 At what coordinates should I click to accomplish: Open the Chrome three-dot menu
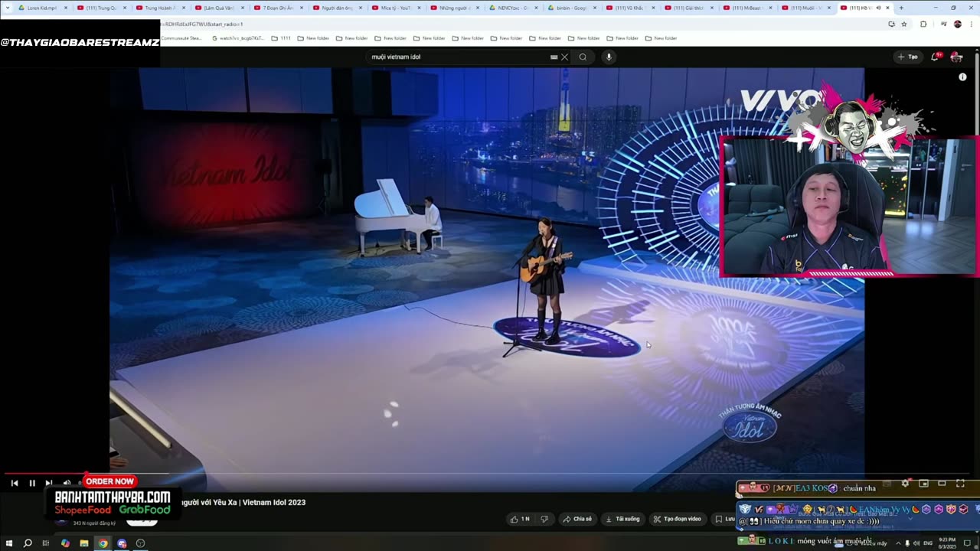972,24
